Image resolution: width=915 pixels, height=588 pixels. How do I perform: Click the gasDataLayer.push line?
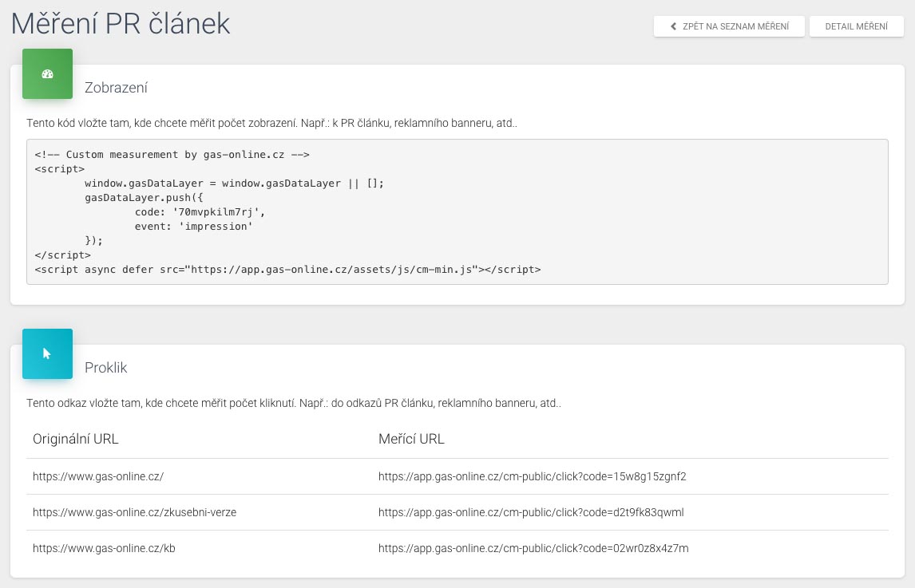point(144,197)
